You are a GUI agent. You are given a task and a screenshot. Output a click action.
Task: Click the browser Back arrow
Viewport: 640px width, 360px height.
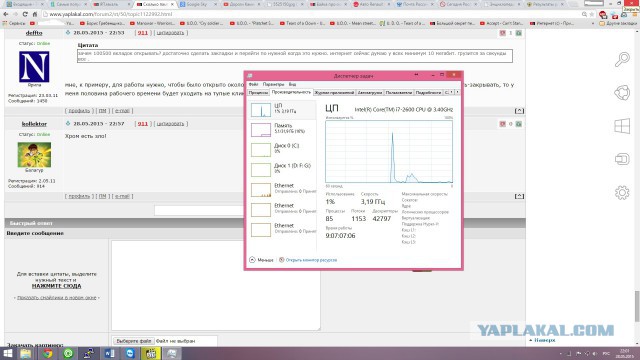coord(6,14)
